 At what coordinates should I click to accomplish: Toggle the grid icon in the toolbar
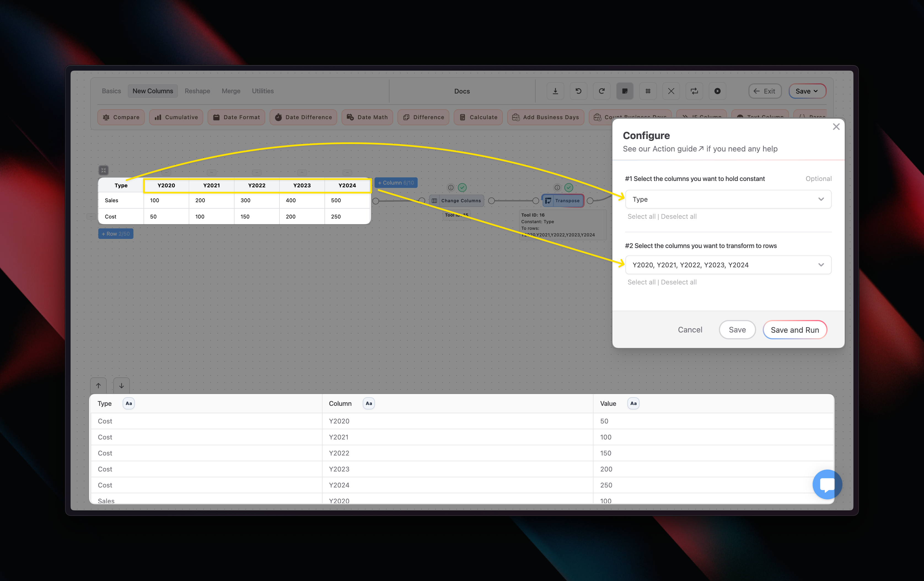click(x=648, y=91)
